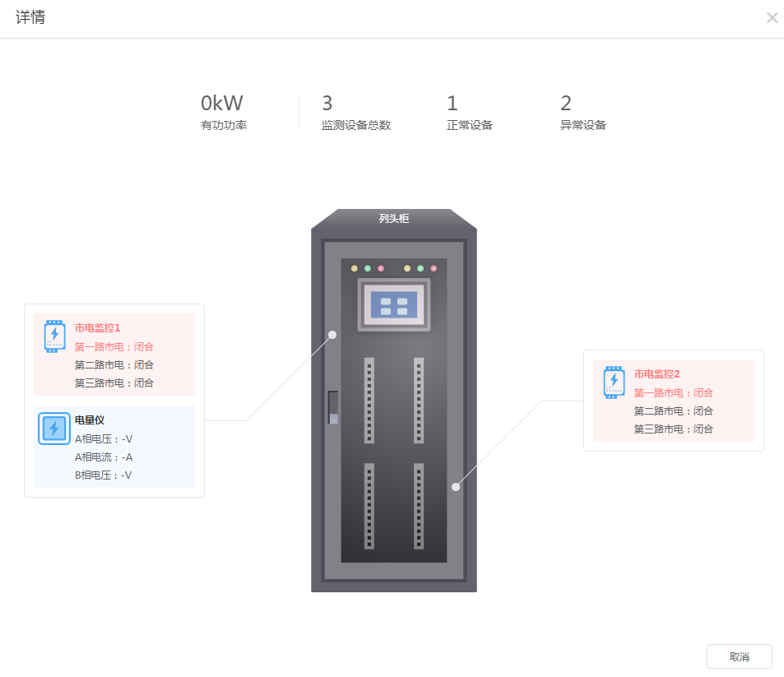
Task: Click the 列头柜 cabinet label
Action: click(394, 219)
